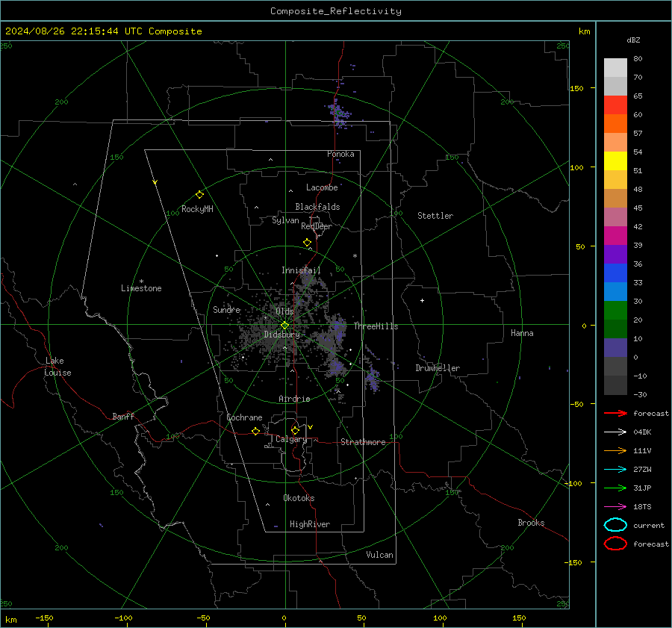Click the magenta swatch on the dBZ scale
672x628 pixels.
click(615, 236)
